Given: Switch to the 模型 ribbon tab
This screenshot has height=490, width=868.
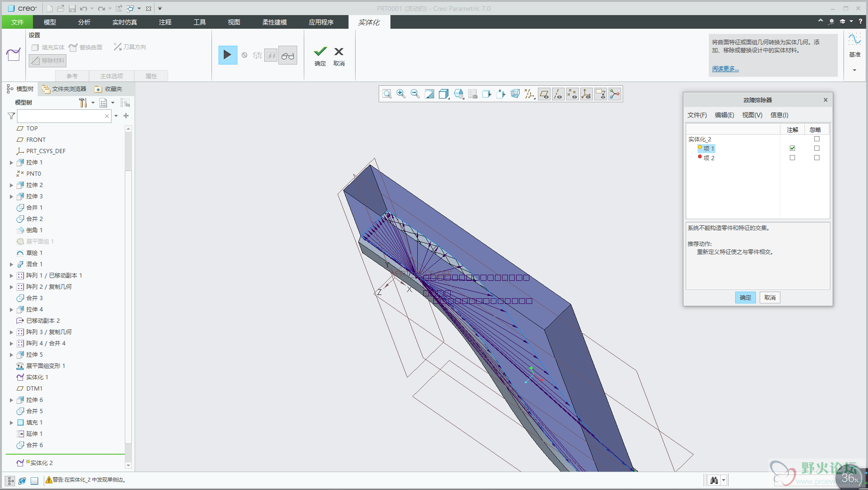Looking at the screenshot, I should coord(50,22).
